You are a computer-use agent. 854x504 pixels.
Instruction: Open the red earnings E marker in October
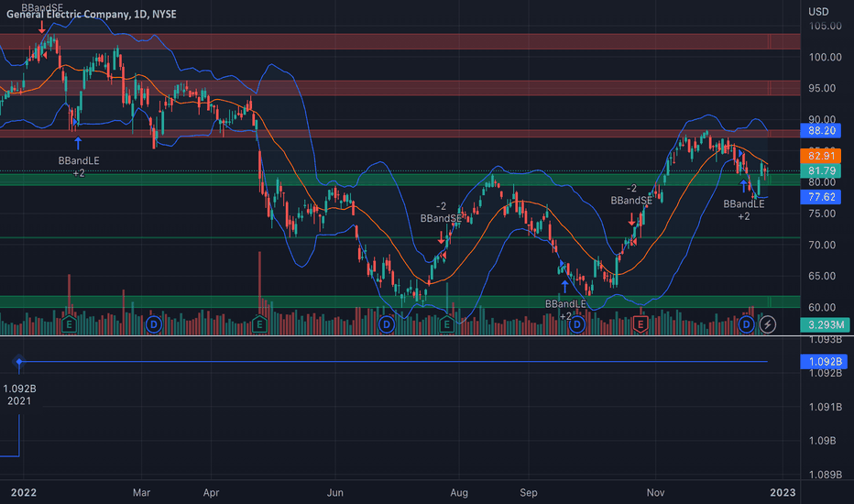pos(640,324)
